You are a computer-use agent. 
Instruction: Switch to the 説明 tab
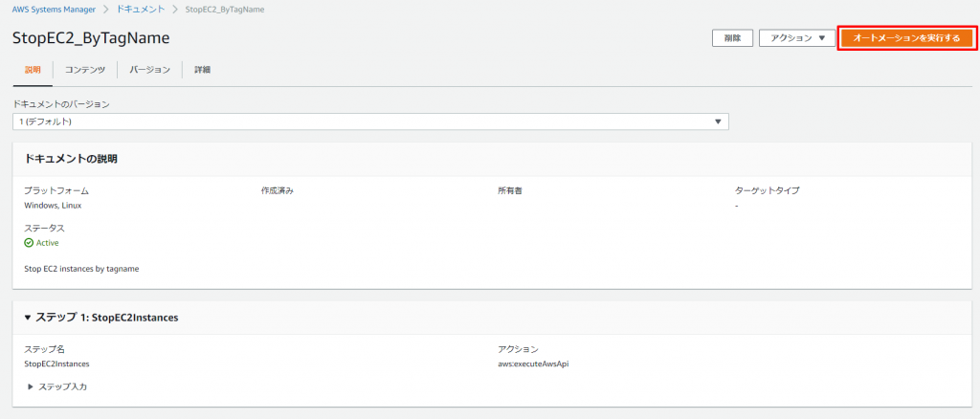tap(33, 70)
